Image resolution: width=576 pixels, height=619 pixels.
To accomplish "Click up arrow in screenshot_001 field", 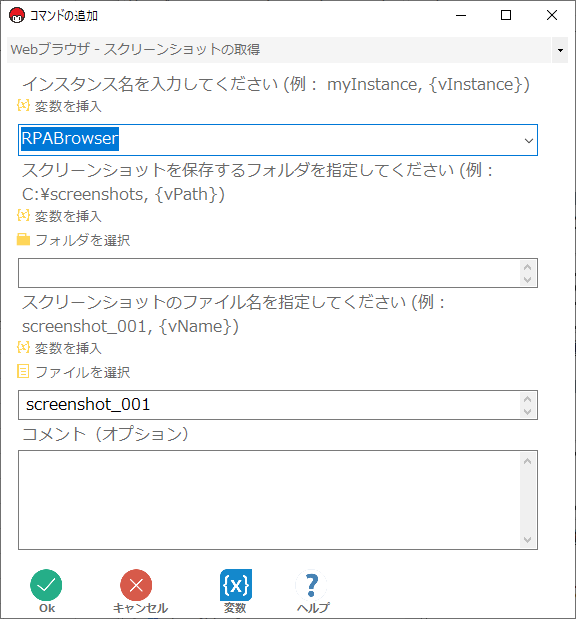I will click(527, 399).
